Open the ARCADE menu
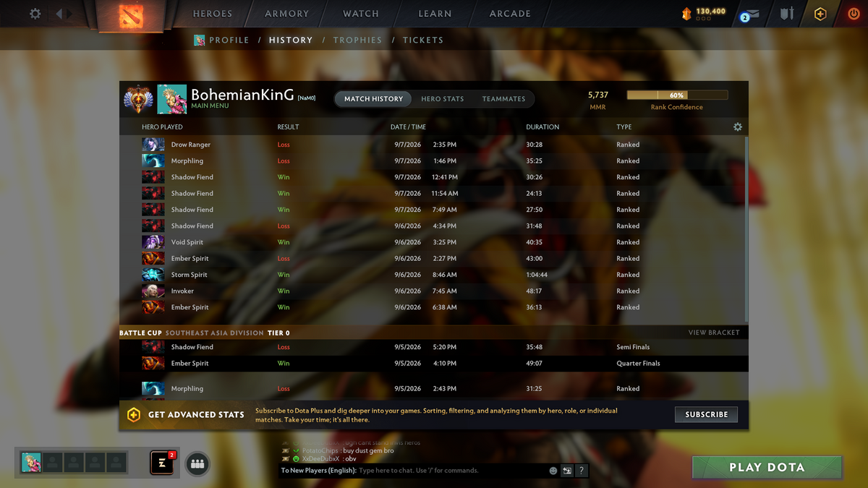868x488 pixels. (510, 14)
